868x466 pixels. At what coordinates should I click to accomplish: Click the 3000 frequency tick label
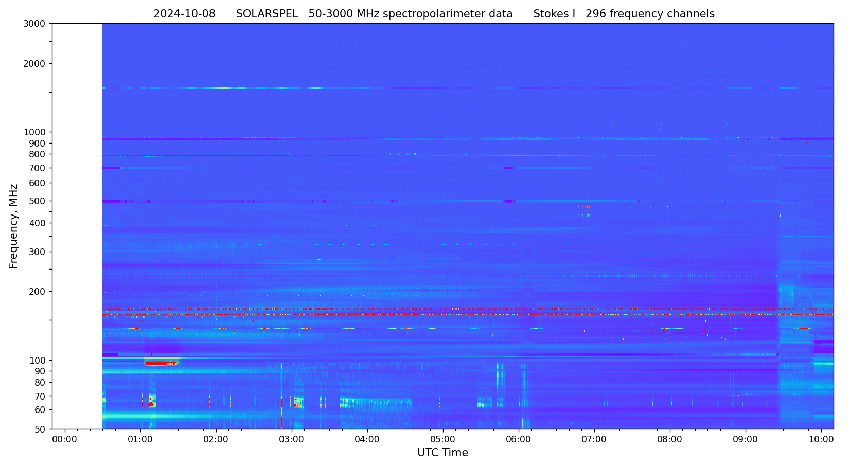click(34, 24)
